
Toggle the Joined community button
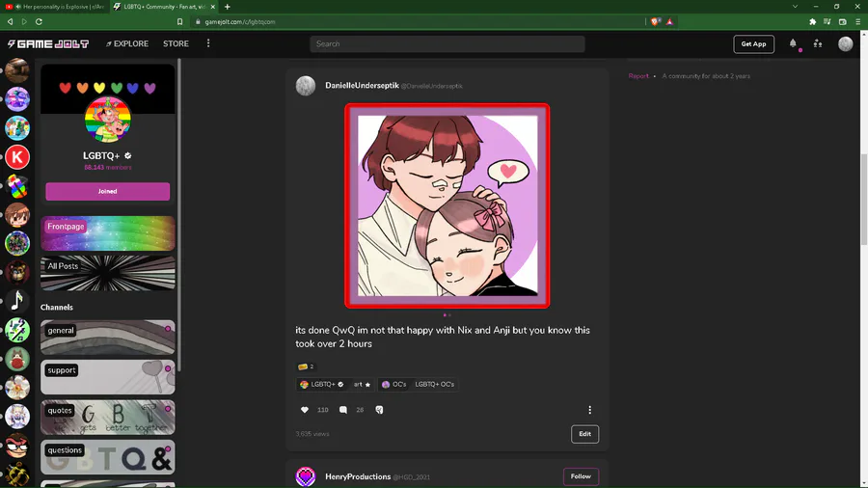[x=107, y=191]
